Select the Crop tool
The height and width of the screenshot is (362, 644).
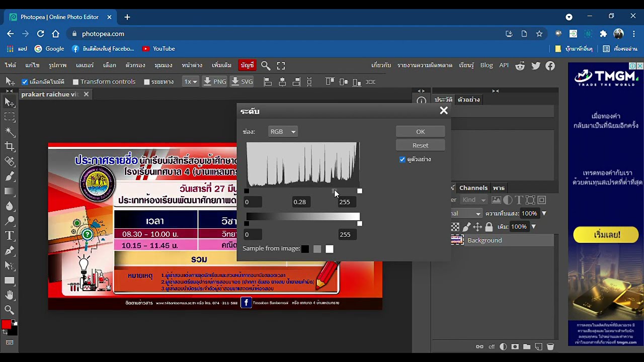[x=10, y=146]
